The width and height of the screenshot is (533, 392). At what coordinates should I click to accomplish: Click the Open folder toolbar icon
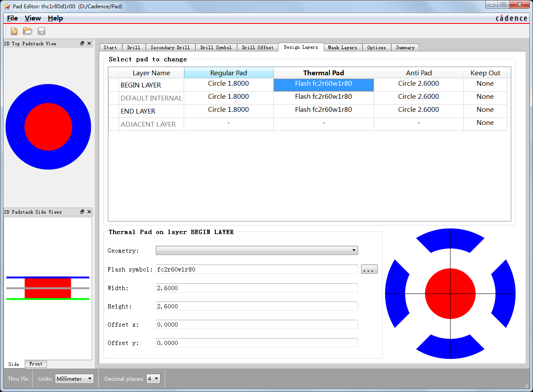[x=28, y=31]
